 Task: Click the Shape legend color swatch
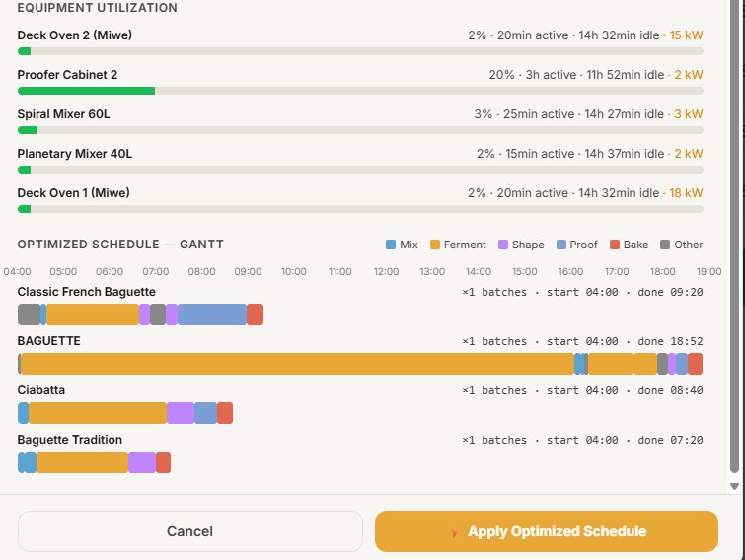tap(503, 245)
